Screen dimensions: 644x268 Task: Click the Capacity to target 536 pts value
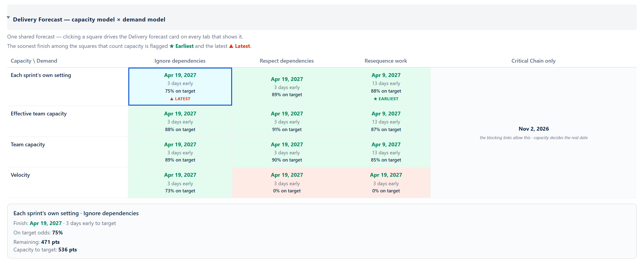click(68, 249)
